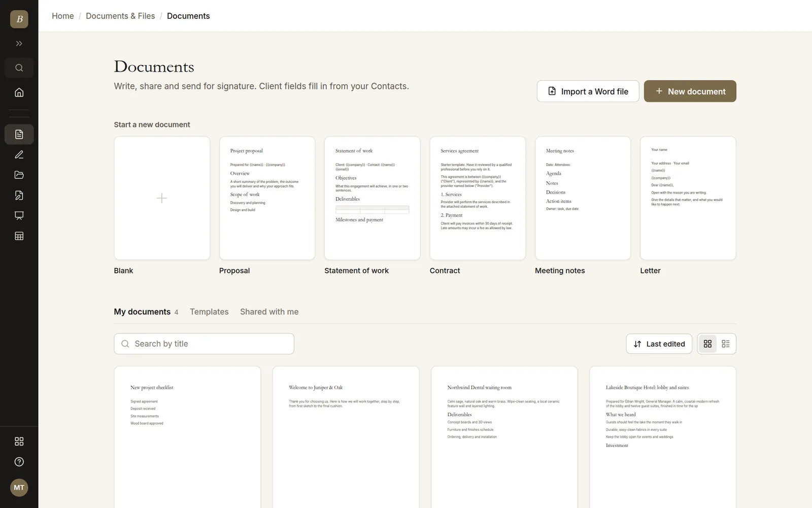The height and width of the screenshot is (508, 812).
Task: Start a Blank document
Action: pos(162,198)
